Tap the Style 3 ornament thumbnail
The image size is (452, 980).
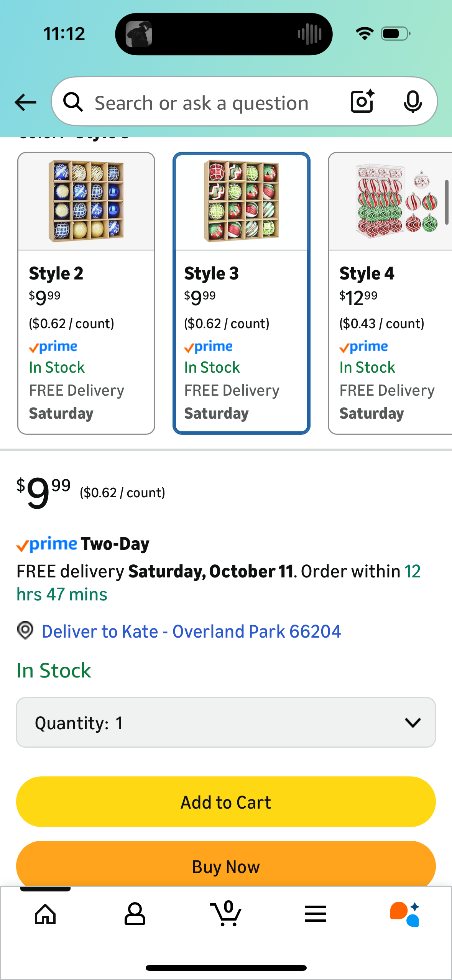click(242, 201)
